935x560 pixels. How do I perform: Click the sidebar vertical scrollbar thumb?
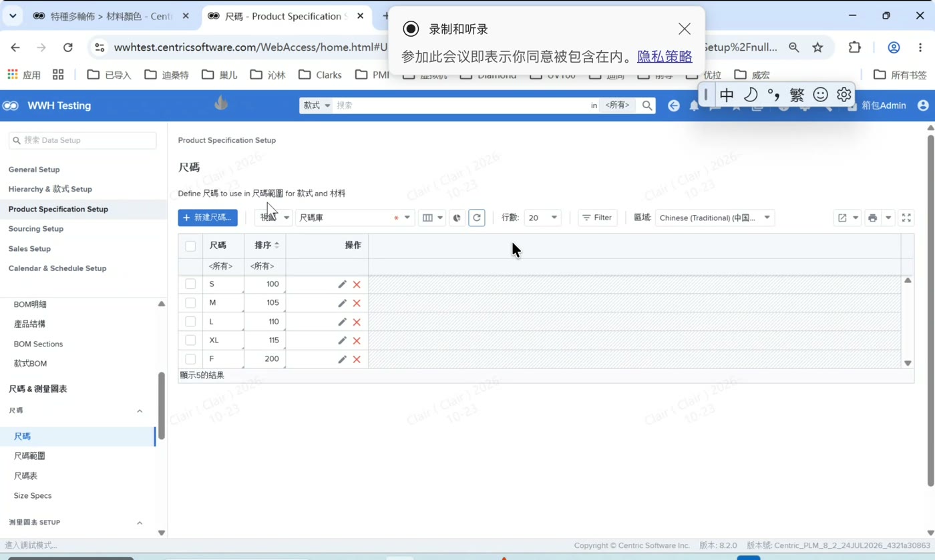(161, 405)
